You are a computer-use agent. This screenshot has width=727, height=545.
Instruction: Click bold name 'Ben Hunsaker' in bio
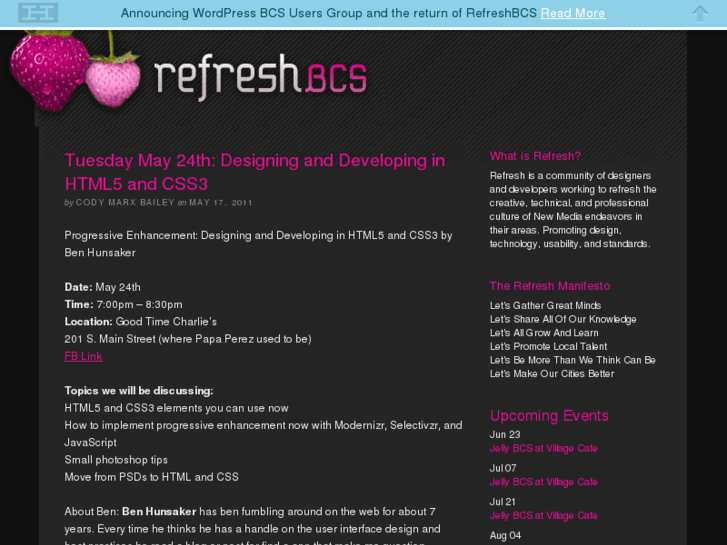coord(159,512)
